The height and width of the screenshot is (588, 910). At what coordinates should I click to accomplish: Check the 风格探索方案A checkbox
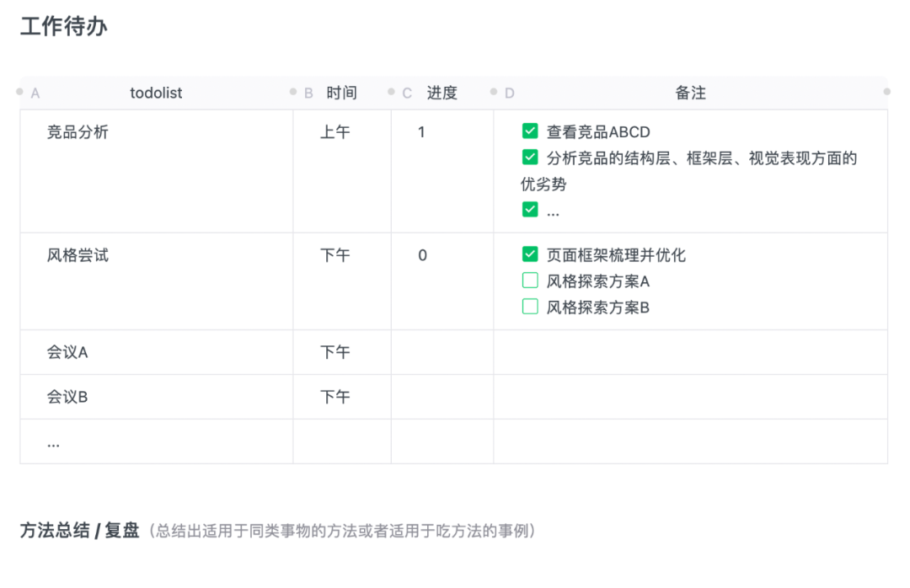coord(530,281)
